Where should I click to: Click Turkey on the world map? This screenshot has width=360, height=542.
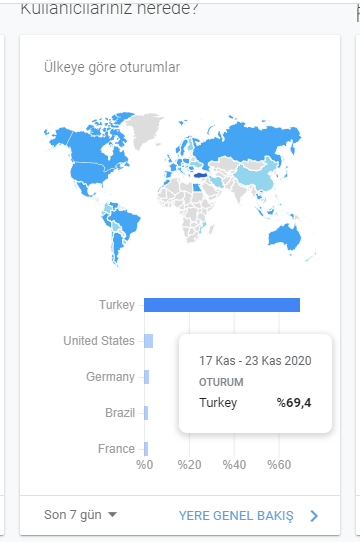(x=200, y=175)
